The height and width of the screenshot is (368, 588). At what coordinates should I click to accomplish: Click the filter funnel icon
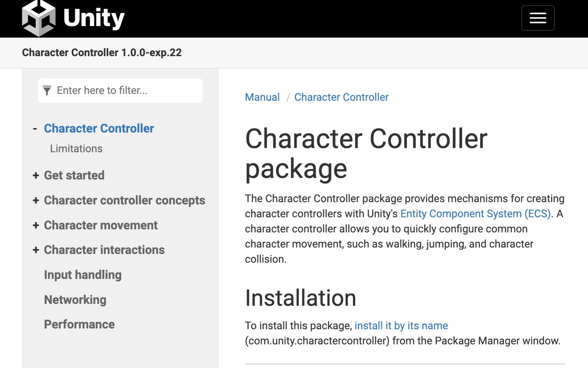(47, 91)
